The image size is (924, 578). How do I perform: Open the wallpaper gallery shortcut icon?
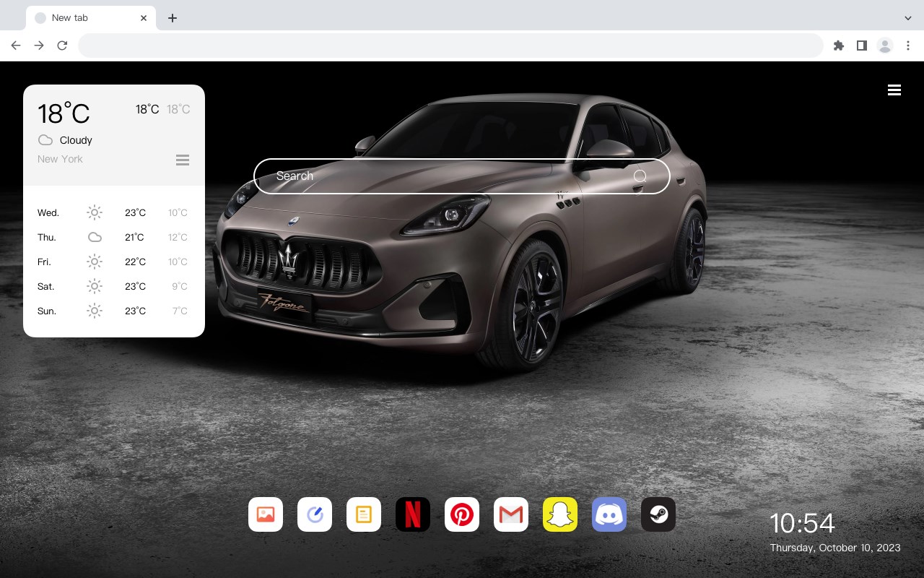(266, 514)
